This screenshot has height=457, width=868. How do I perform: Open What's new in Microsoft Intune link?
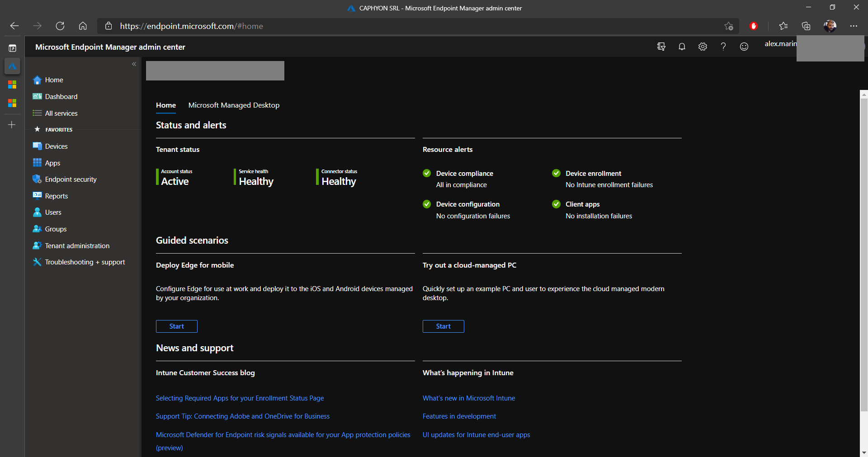[x=469, y=398]
